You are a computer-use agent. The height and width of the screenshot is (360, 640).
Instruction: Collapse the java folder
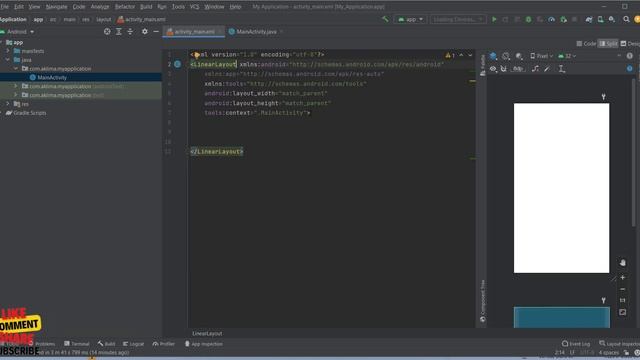(8, 60)
